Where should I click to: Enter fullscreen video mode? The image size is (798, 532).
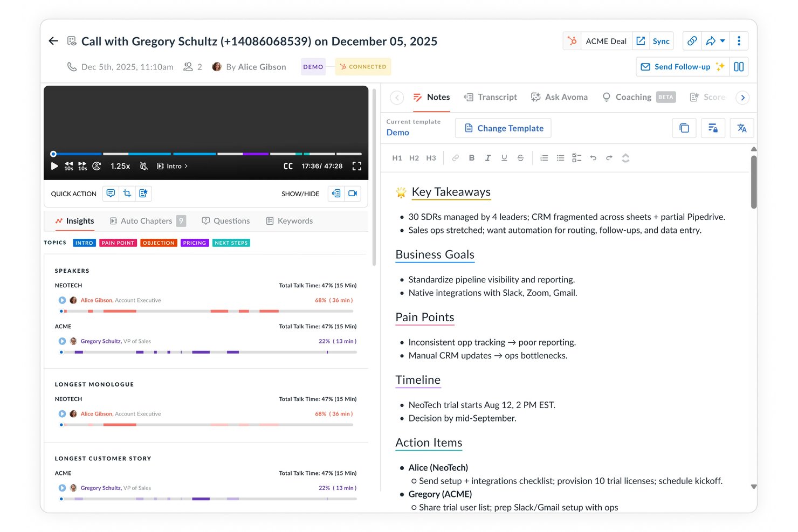click(357, 166)
